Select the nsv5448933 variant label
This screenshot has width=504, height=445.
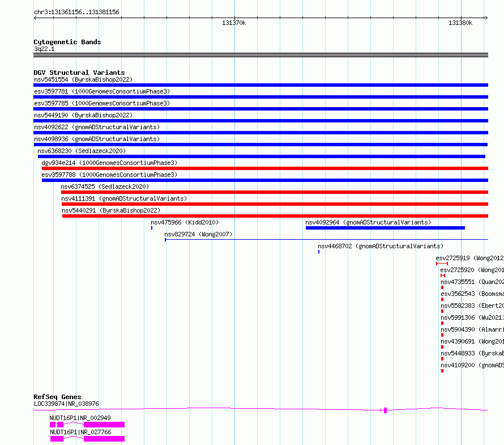click(x=472, y=353)
